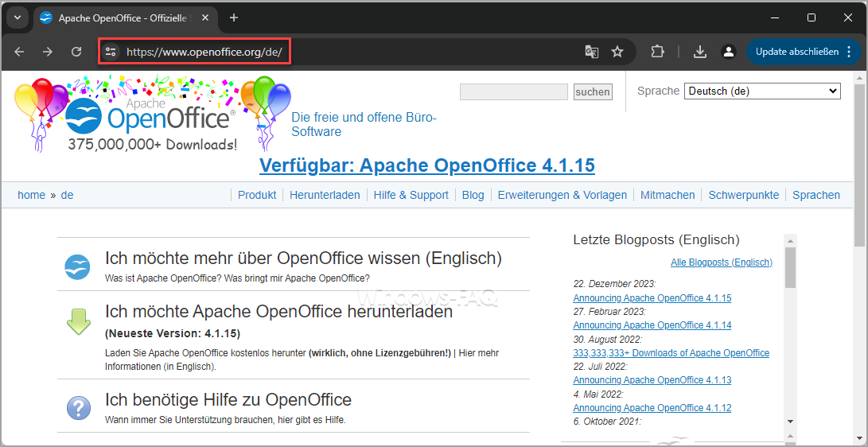Screen dimensions: 868x447
Task: Click the search text input field
Action: point(513,92)
